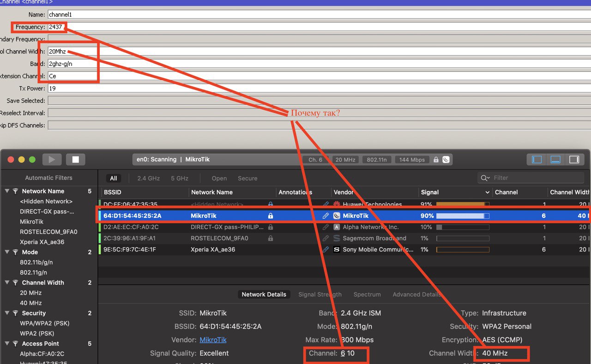The image size is (591, 364).
Task: Toggle the bottom details panel layout button
Action: [555, 159]
